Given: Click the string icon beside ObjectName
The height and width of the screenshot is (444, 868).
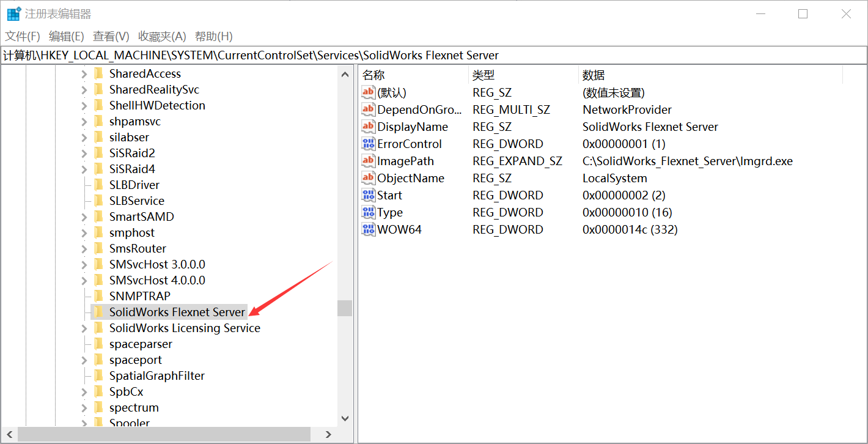Looking at the screenshot, I should [x=369, y=178].
